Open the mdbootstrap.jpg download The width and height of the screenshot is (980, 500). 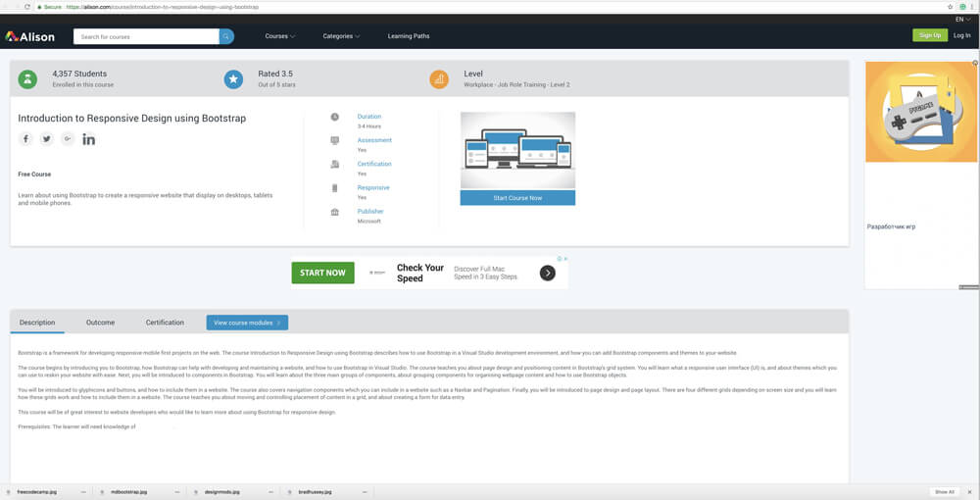point(130,492)
